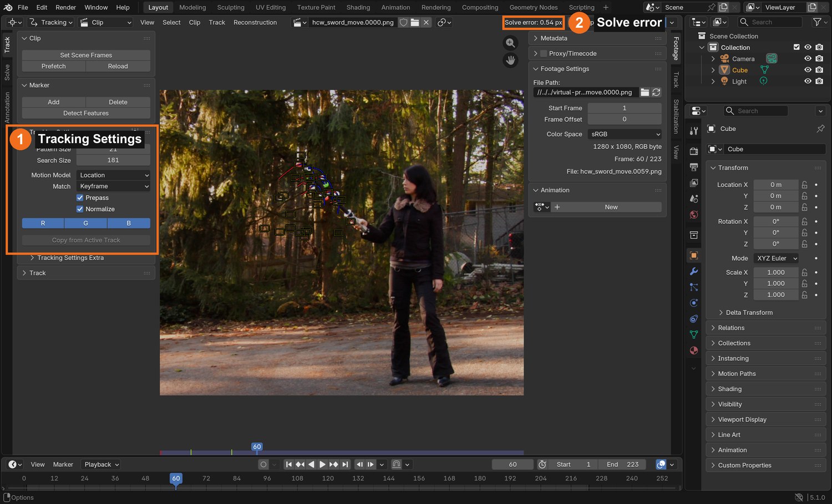The image size is (832, 504).
Task: Click the pan hand icon in clip viewport
Action: click(x=510, y=60)
